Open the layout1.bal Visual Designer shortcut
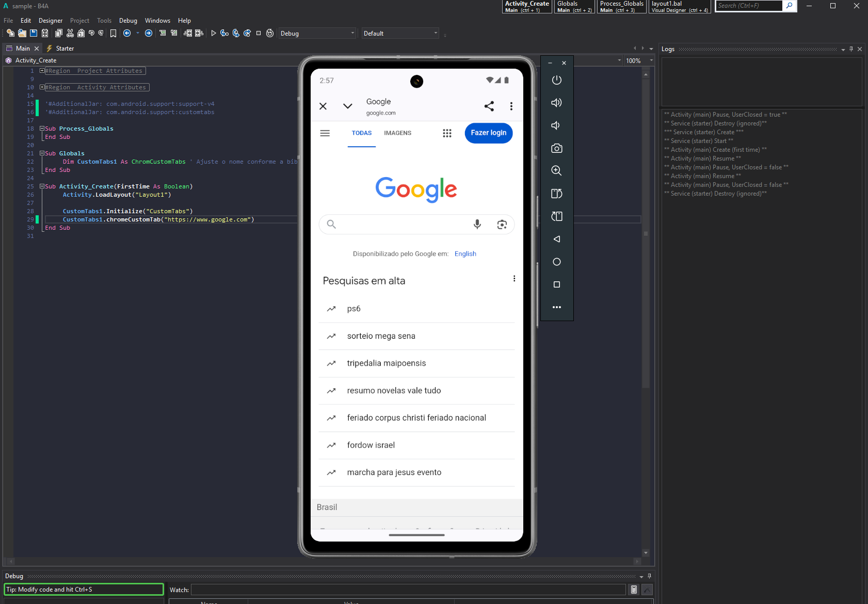 tap(680, 7)
